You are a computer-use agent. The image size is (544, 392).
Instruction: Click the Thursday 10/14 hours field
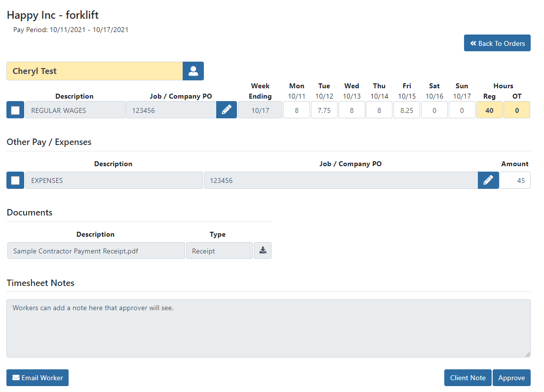(x=379, y=110)
